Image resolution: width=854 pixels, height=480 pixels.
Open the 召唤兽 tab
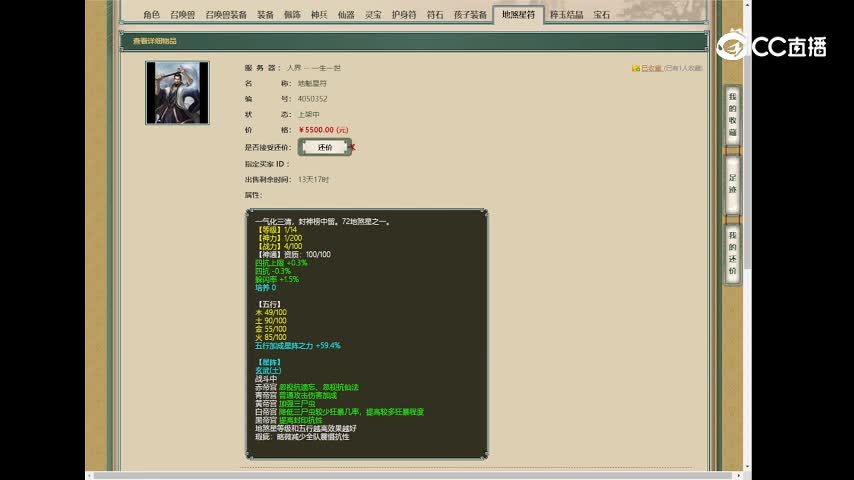pyautogui.click(x=182, y=15)
